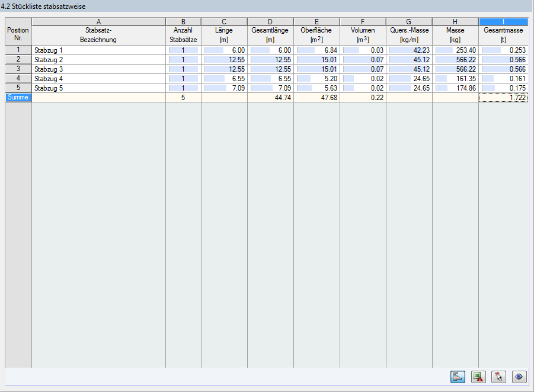Click the Summe row header
The height and width of the screenshot is (392, 534).
[18, 97]
